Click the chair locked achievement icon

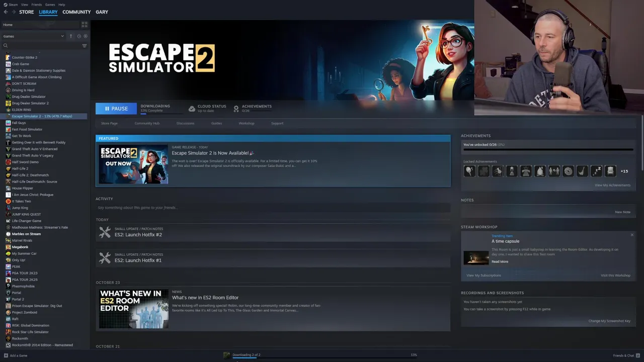(x=610, y=171)
